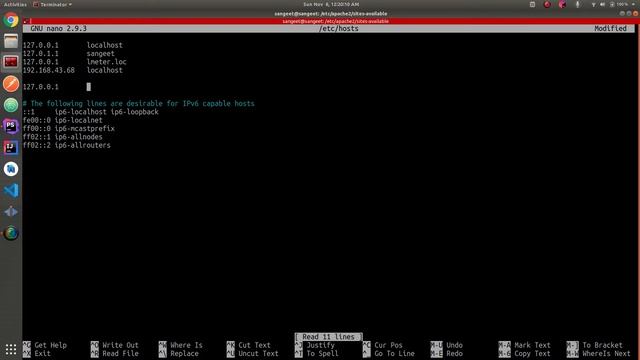
Task: Click the 'Go To Line' shortcut label
Action: (394, 353)
